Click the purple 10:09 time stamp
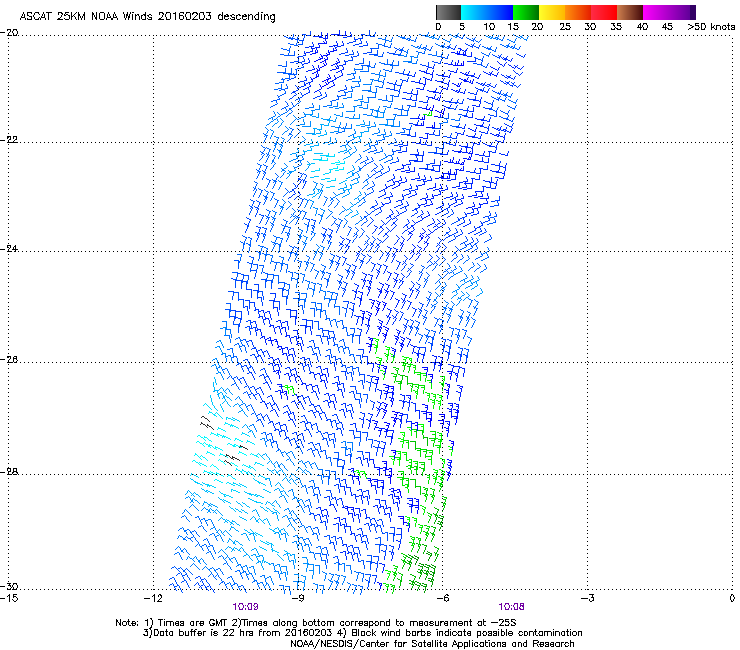Image resolution: width=740 pixels, height=650 pixels. (245, 607)
